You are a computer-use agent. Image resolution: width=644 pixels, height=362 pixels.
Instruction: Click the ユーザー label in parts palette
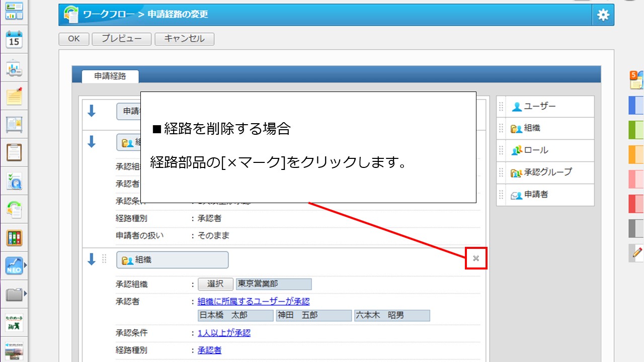coord(540,107)
